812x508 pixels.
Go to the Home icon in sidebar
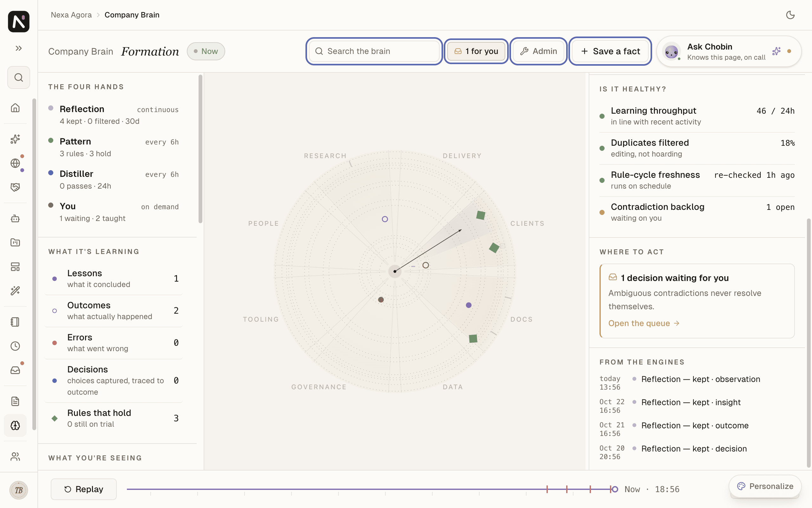tap(16, 108)
